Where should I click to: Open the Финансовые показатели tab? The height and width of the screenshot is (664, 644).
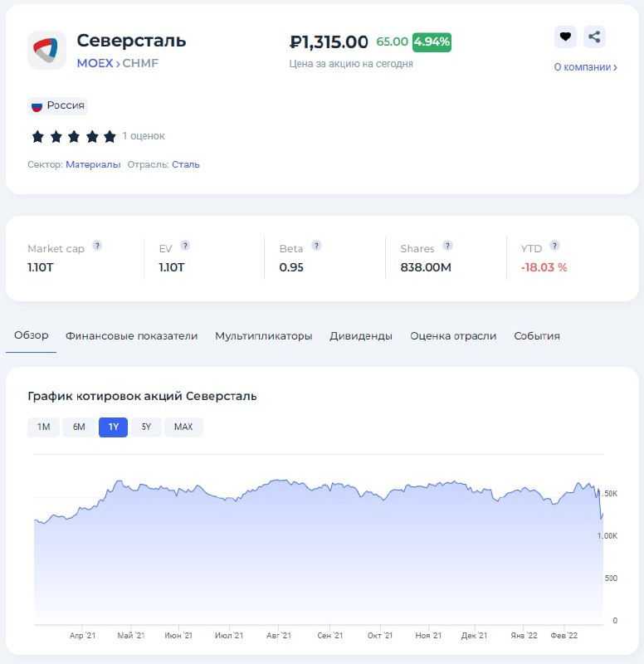point(132,336)
